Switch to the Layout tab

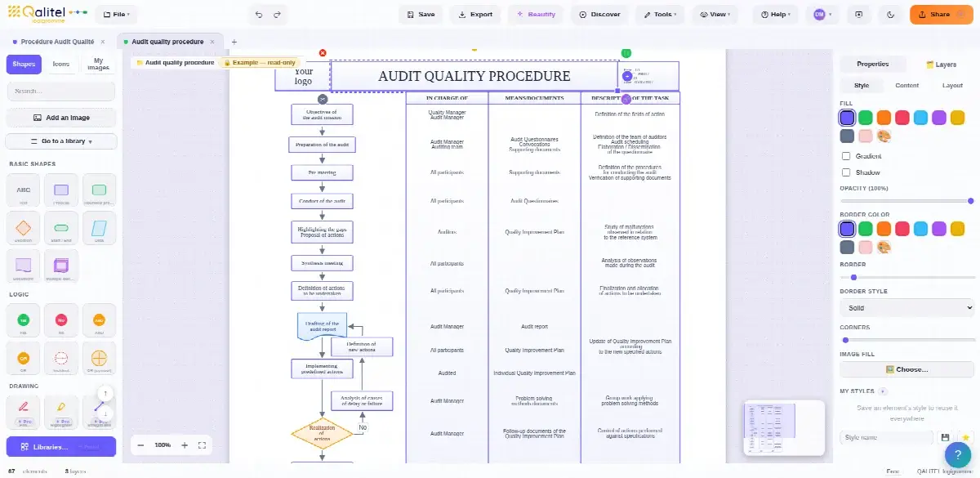click(x=952, y=85)
